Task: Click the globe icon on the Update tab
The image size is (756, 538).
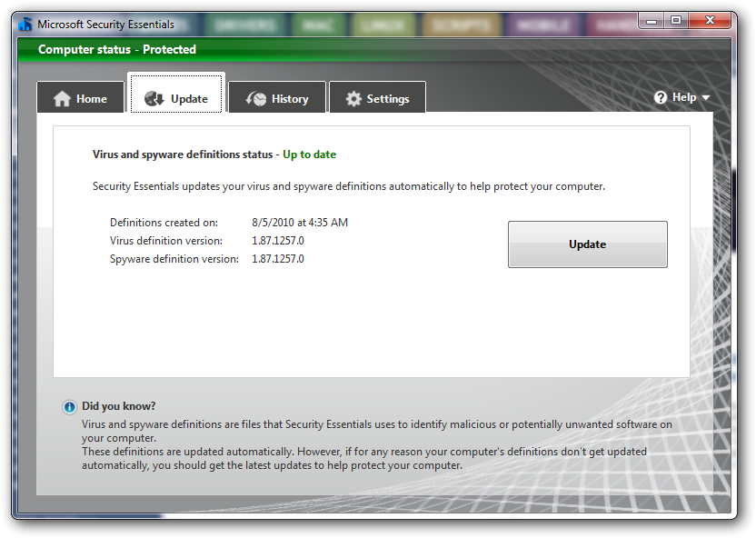Action: click(x=154, y=97)
